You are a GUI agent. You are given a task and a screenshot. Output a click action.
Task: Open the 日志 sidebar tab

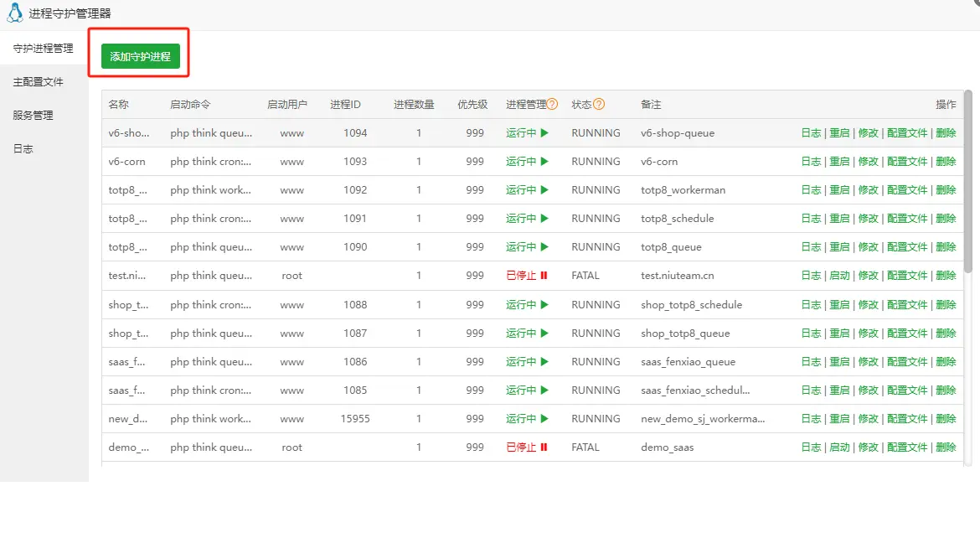point(23,149)
